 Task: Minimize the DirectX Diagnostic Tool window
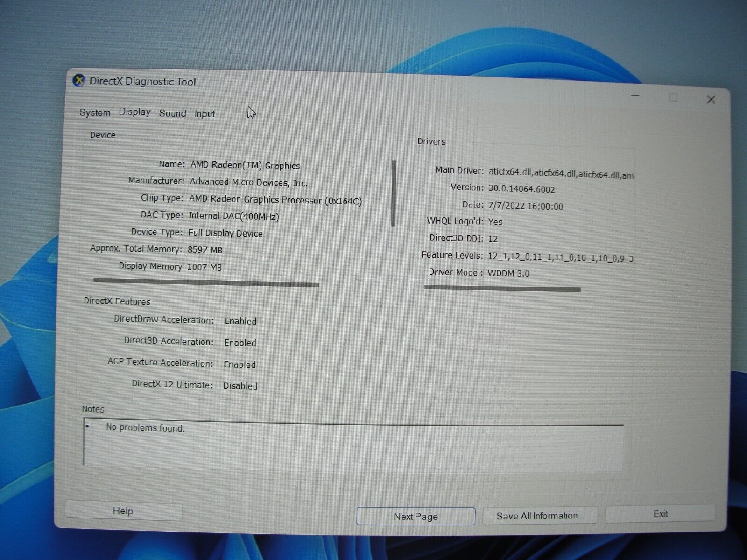coord(635,96)
